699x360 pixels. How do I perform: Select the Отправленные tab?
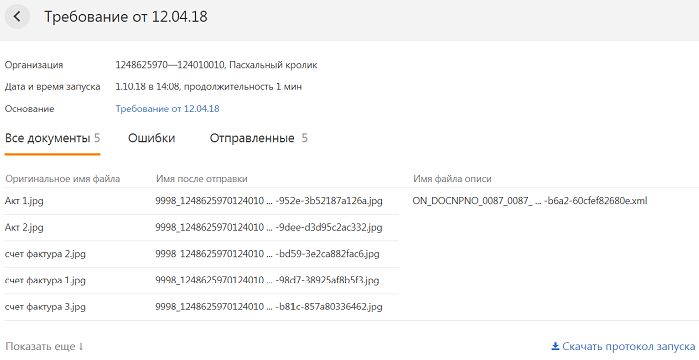pos(259,139)
